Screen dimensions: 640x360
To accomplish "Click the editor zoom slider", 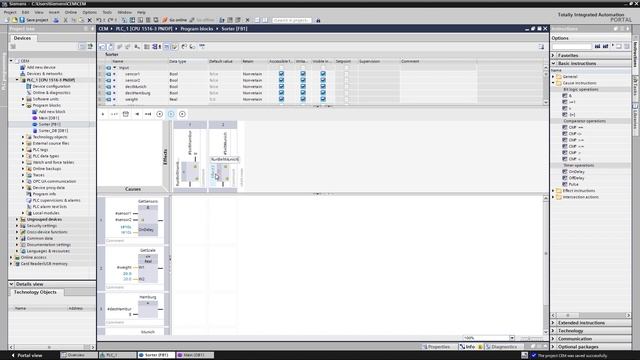I will click(531, 338).
